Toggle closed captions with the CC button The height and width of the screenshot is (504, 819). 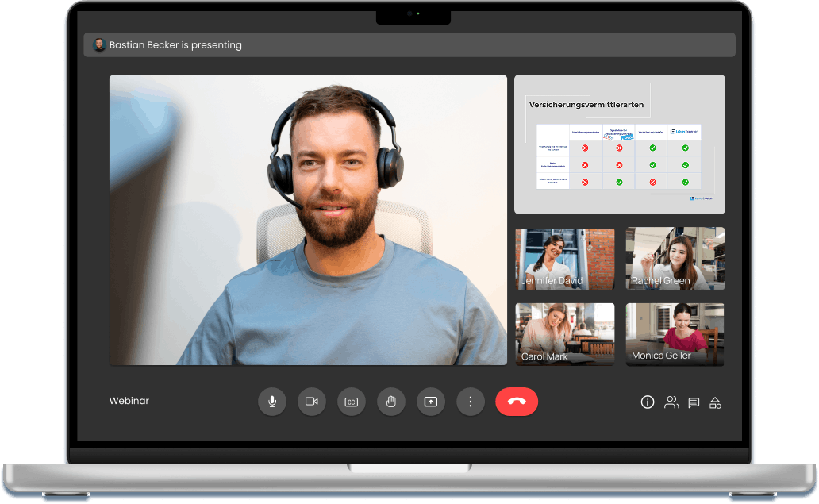[x=352, y=402]
